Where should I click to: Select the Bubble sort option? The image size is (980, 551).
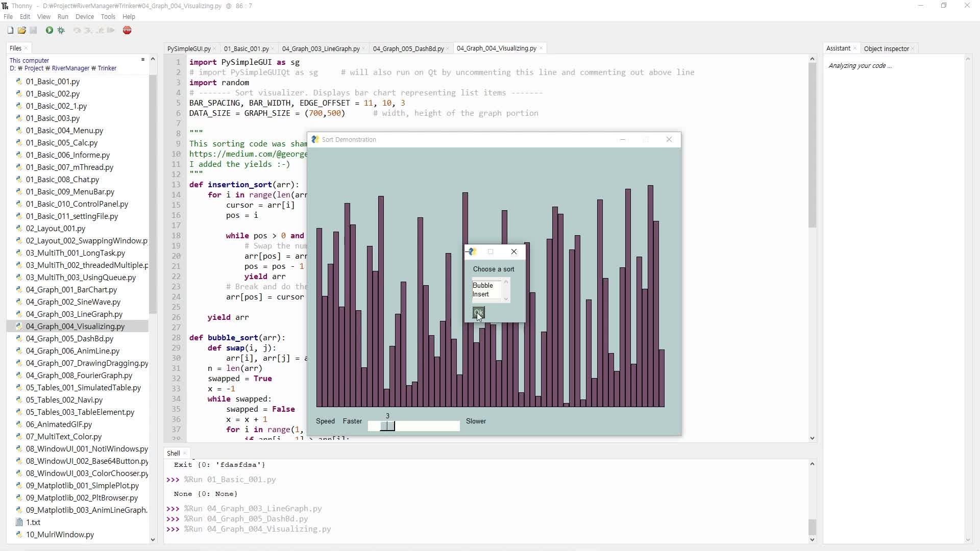click(x=484, y=285)
